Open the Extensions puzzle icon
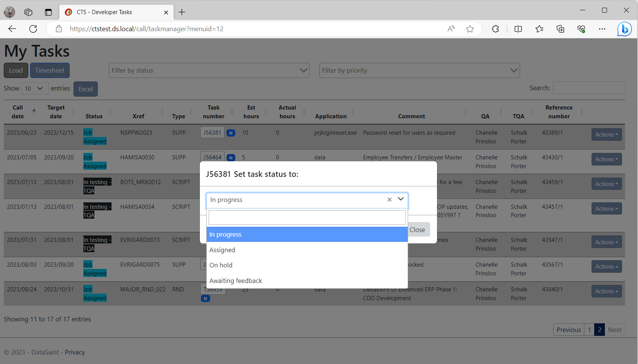The image size is (638, 364). (495, 29)
